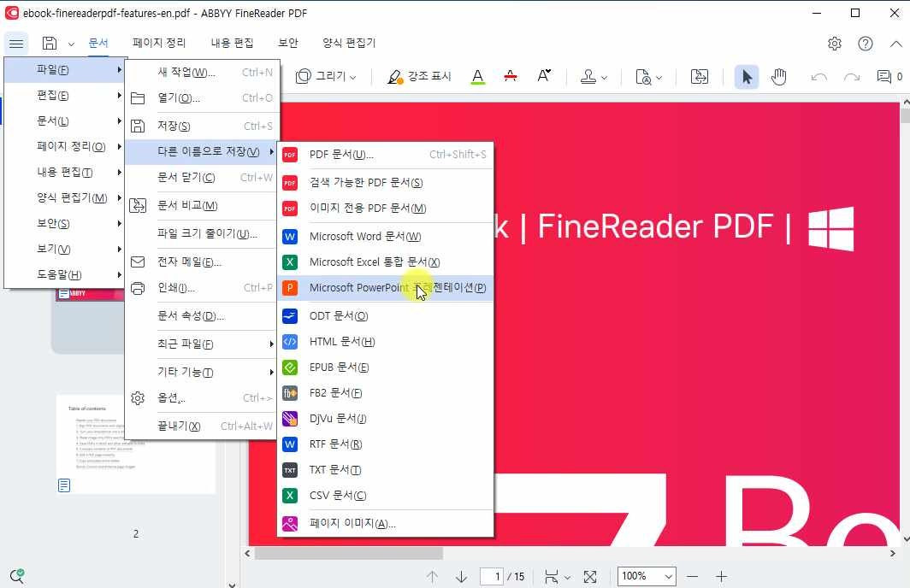Choose 끝내기(X) to exit
Screen dimensions: 910x588
tap(201, 426)
